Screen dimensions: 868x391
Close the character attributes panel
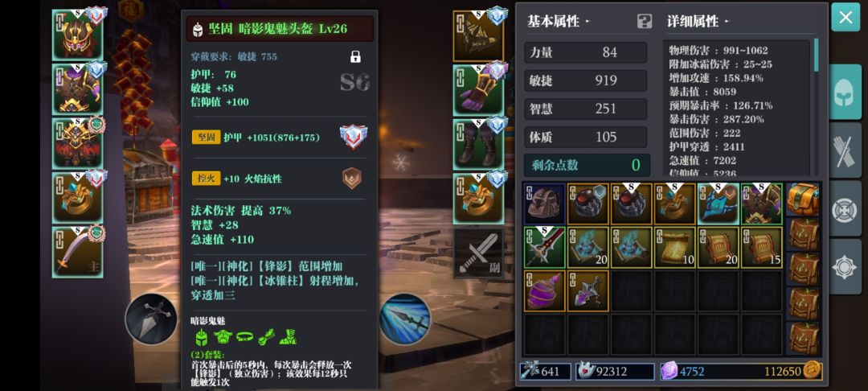pos(845,18)
